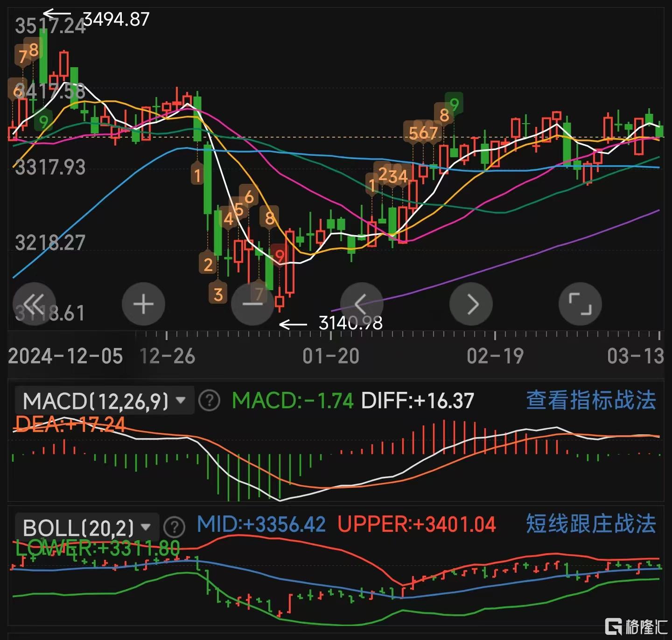Zoom out chart with minus button
This screenshot has height=640, width=672.
252,304
